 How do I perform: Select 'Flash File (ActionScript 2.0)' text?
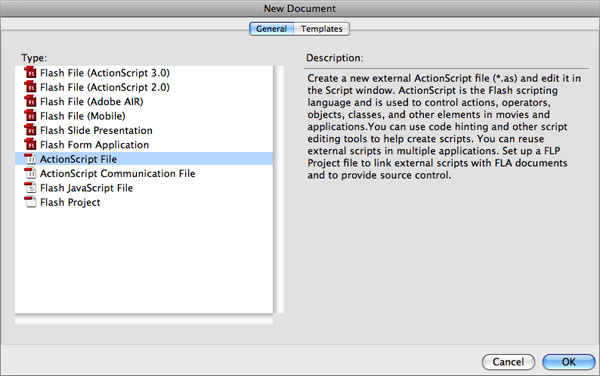pos(105,87)
